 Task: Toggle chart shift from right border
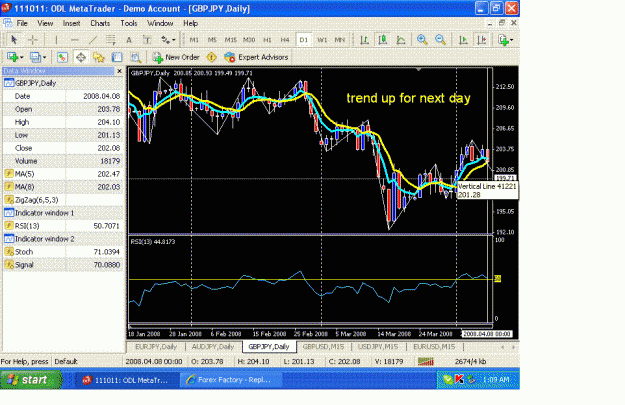coord(482,40)
